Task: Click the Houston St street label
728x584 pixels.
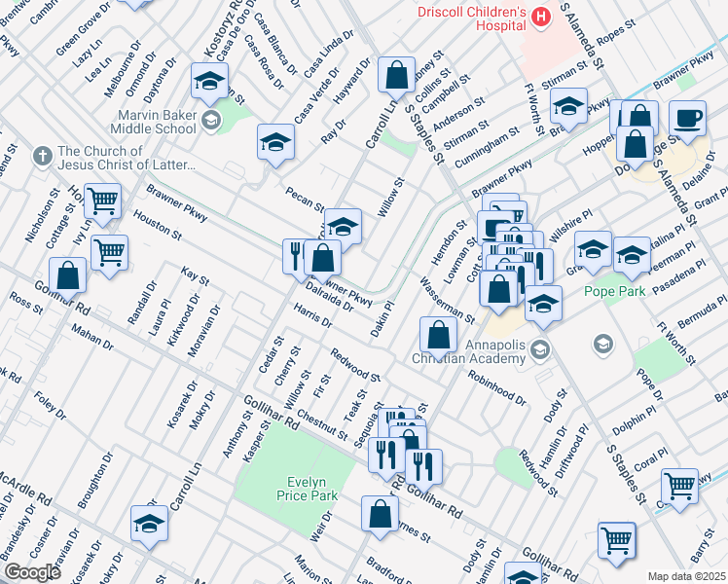Action: pos(158,225)
